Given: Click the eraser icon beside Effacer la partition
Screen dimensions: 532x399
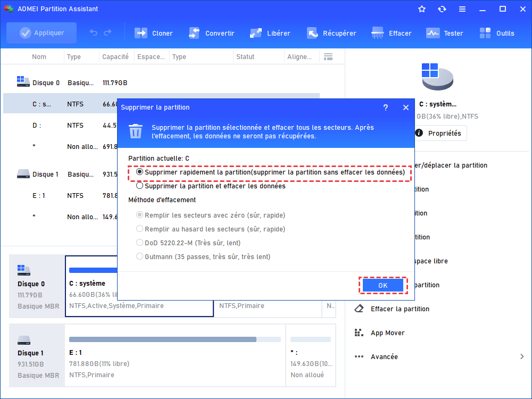Looking at the screenshot, I should (359, 309).
